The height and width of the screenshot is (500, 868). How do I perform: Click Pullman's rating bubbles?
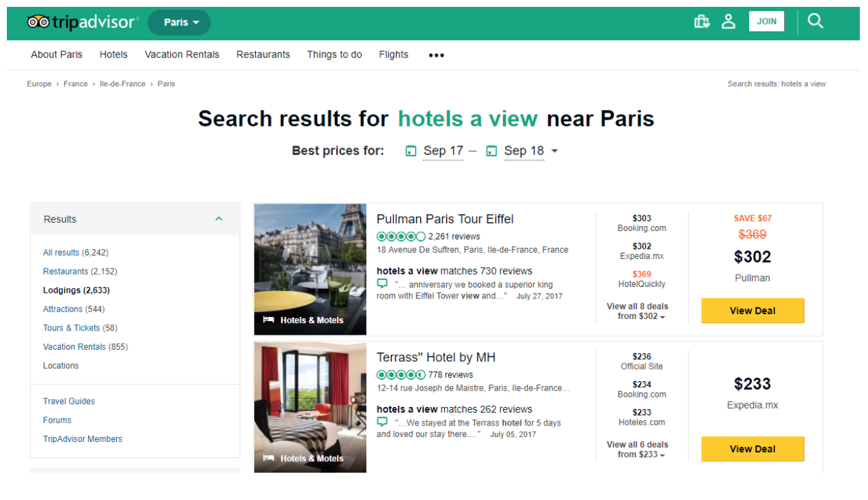click(401, 236)
